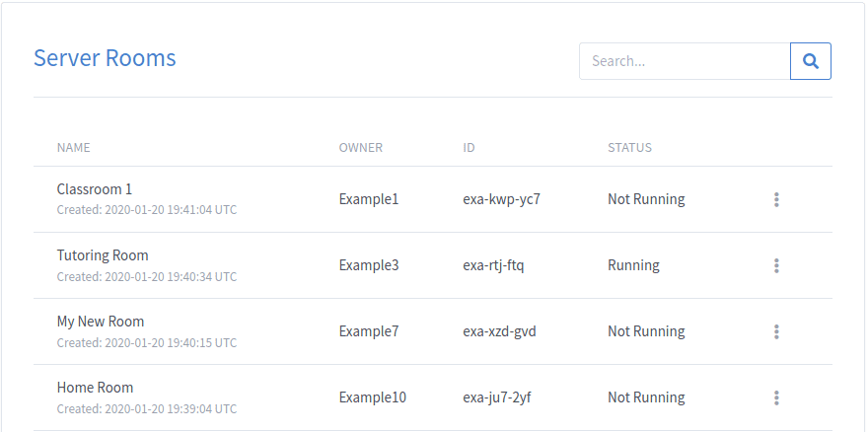Viewport: 868px width, 432px height.
Task: Open the options menu for Classroom 1
Action: point(776,199)
